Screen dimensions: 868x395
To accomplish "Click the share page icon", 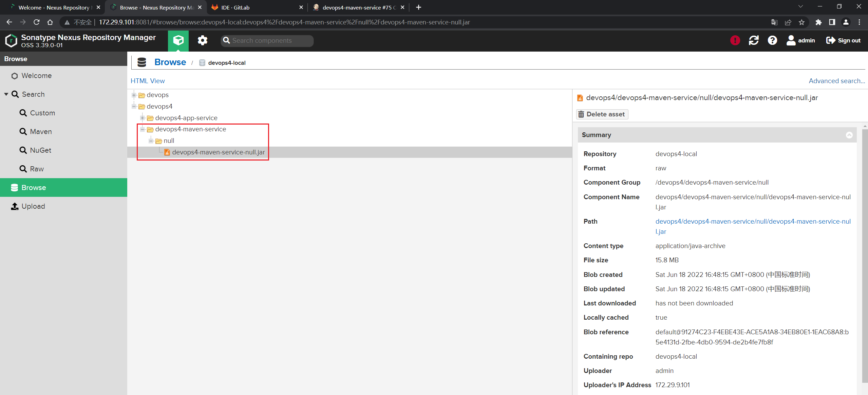I will [788, 22].
